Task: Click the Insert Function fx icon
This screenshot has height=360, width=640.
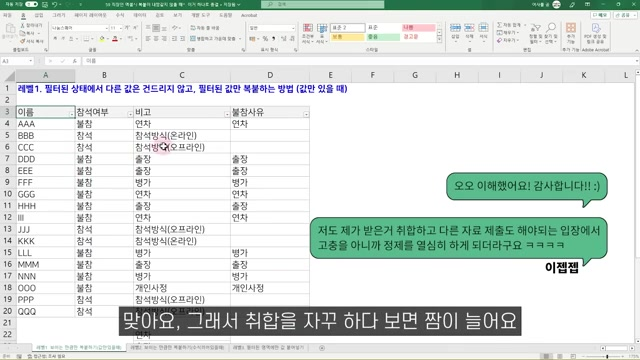Action: (74, 61)
